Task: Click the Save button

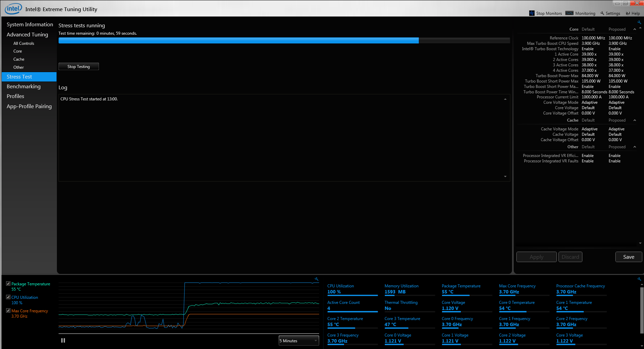Action: (x=629, y=257)
